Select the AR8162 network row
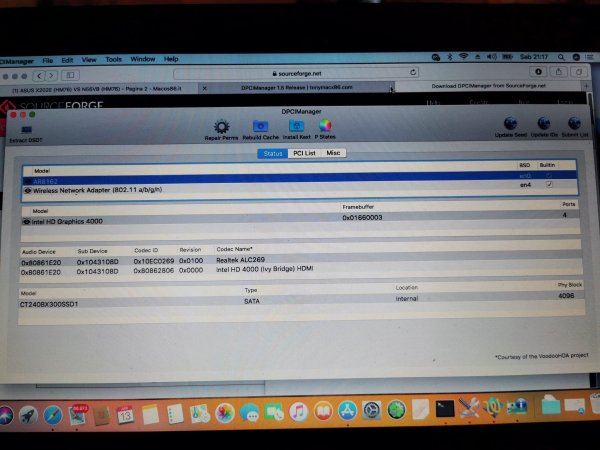Screen dimensions: 600x450 (299, 178)
